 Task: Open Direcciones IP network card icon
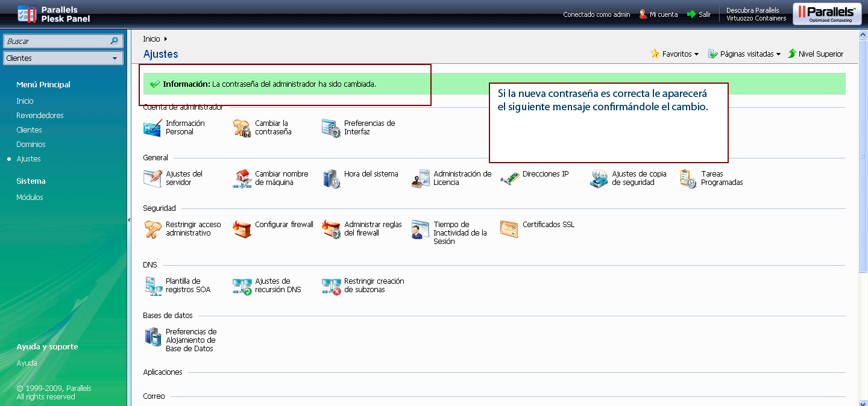(x=510, y=178)
